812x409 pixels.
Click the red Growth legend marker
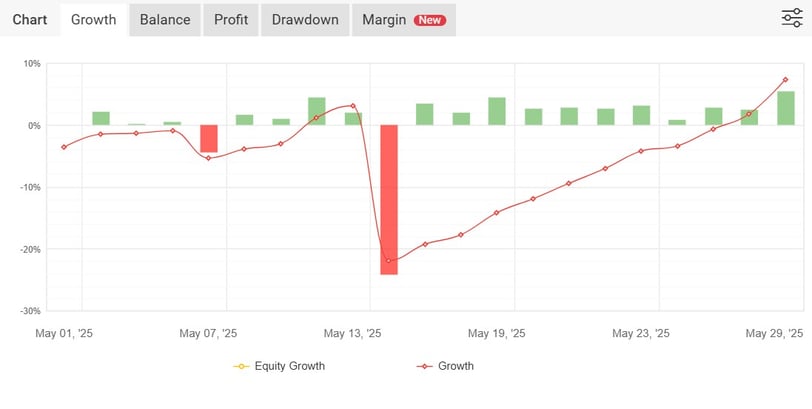coord(425,367)
